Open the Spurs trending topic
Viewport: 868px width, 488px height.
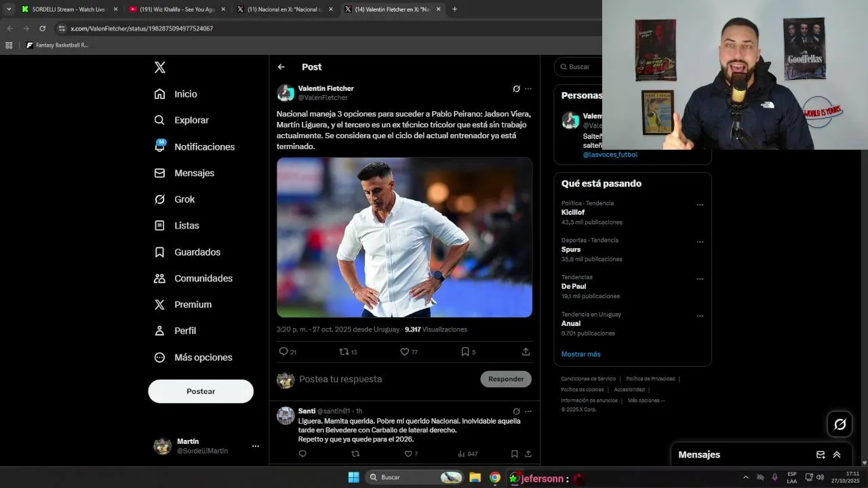(571, 249)
